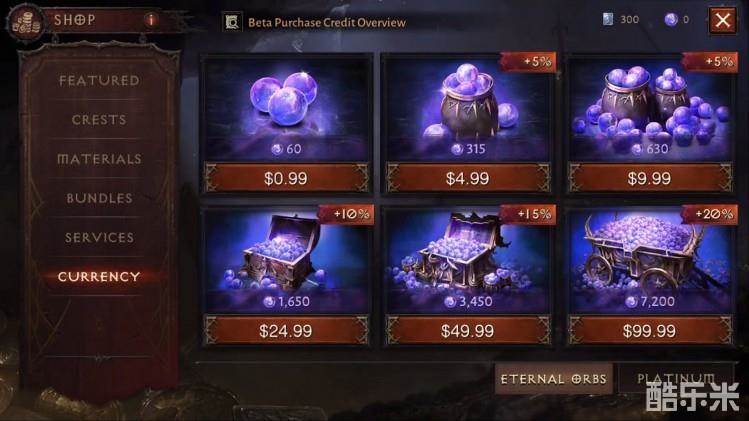The height and width of the screenshot is (421, 749).
Task: Open the Services shop category
Action: click(x=99, y=237)
